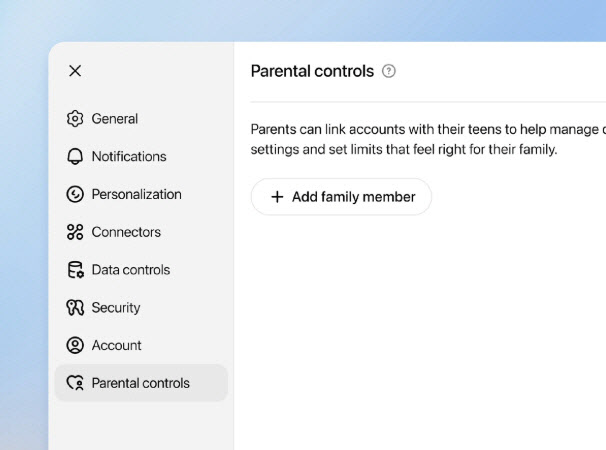Close the settings dialog with the X

(75, 71)
